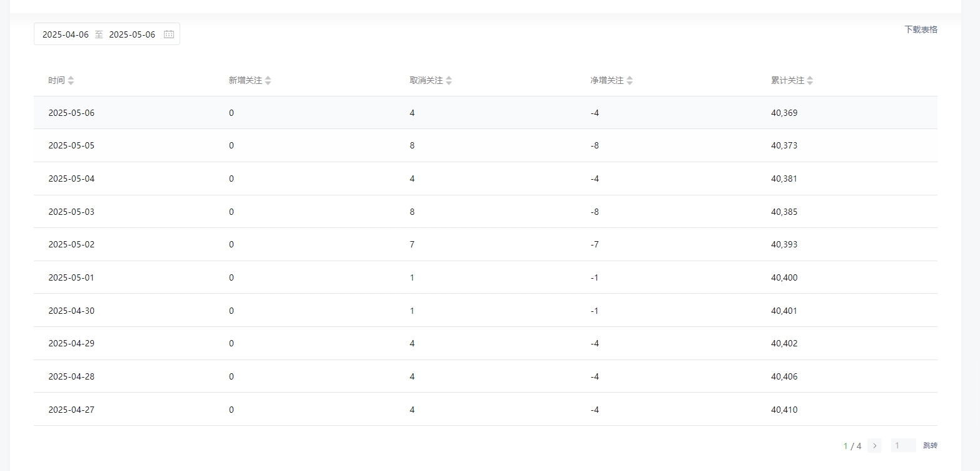Click cumulative follows value 40,369
This screenshot has width=980, height=471.
[x=784, y=113]
